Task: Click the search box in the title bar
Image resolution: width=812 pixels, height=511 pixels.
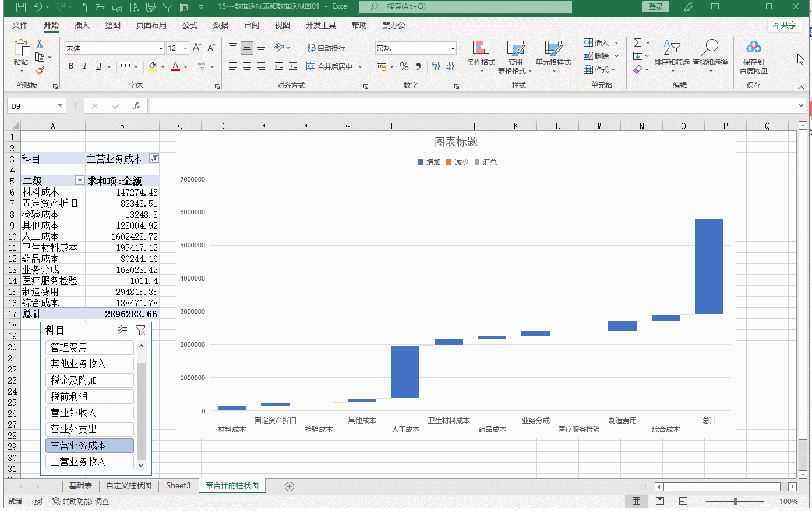Action: point(465,7)
